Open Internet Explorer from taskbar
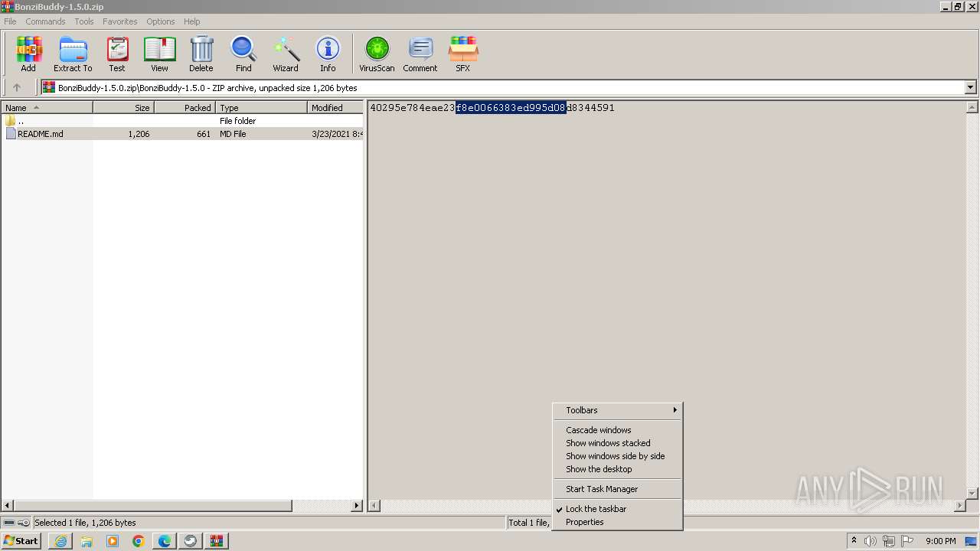980x551 pixels. [x=60, y=541]
